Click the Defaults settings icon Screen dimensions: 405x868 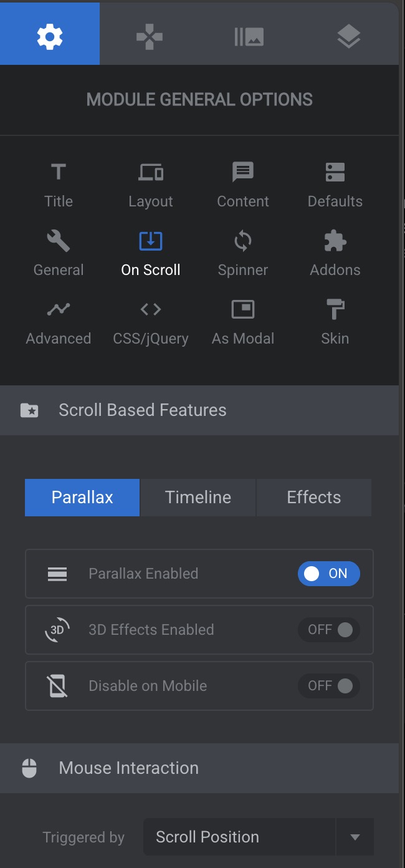pyautogui.click(x=335, y=172)
